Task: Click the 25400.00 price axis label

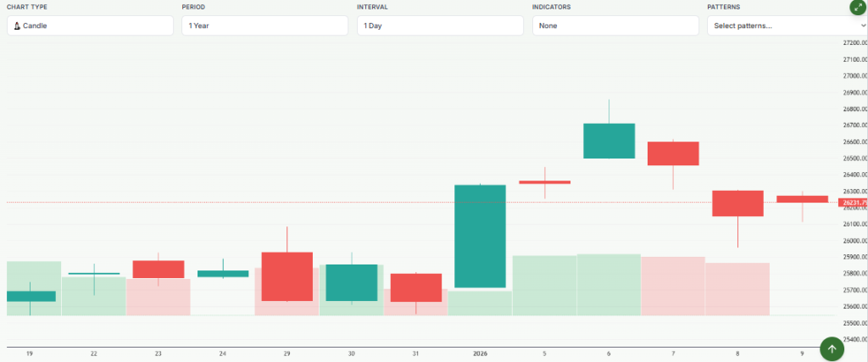Action: 855,339
